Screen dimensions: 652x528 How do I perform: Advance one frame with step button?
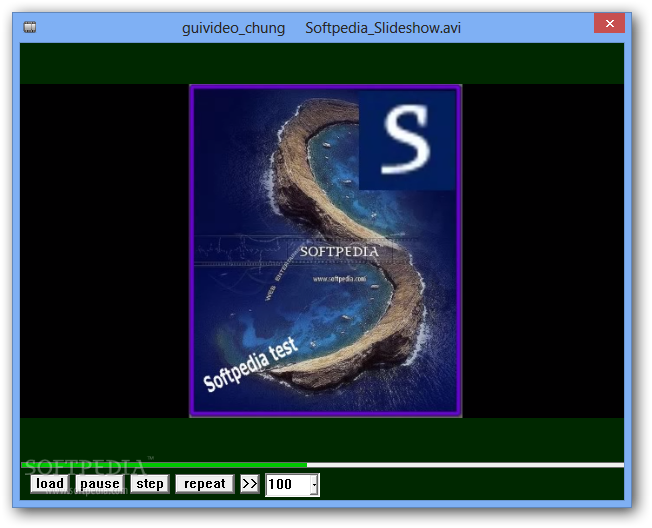150,484
